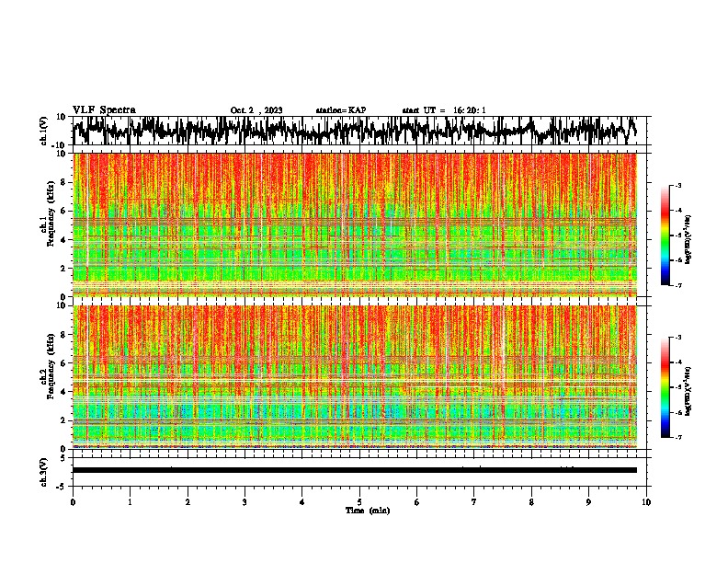Click time axis tick label "5"
Image resolution: width=728 pixels, height=563 pixels.
point(359,502)
